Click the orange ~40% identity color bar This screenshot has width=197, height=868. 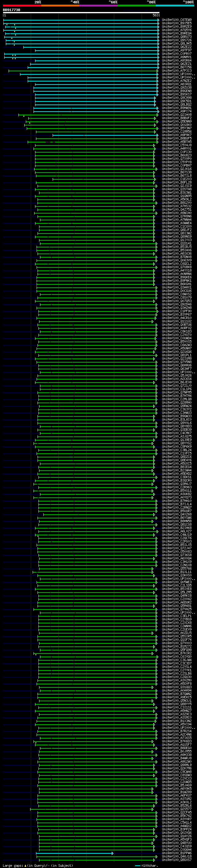point(60,6)
